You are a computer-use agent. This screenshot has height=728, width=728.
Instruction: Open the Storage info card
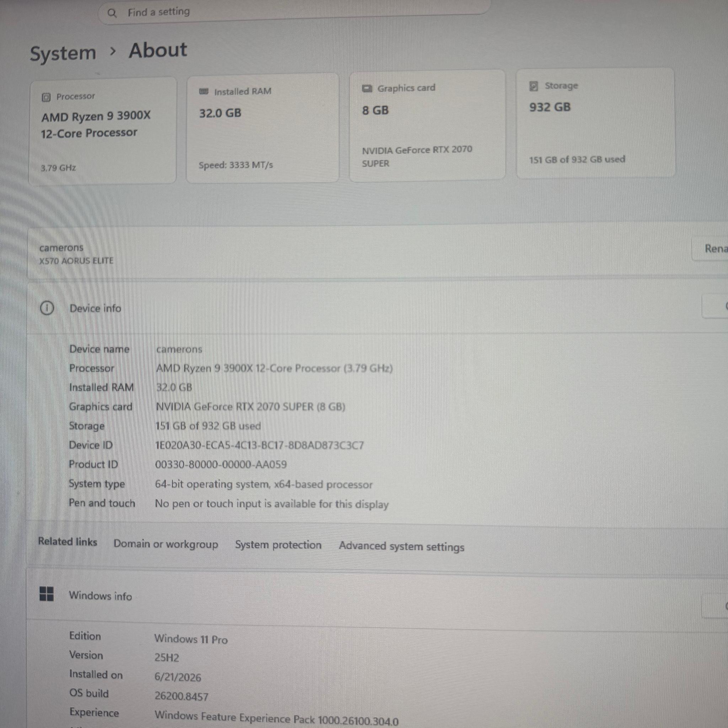595,123
